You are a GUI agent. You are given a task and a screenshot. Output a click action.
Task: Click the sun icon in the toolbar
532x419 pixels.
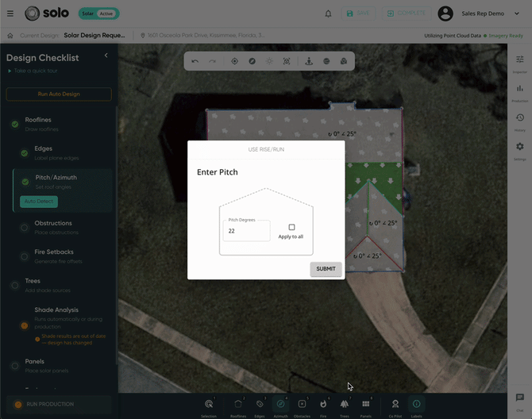(269, 61)
